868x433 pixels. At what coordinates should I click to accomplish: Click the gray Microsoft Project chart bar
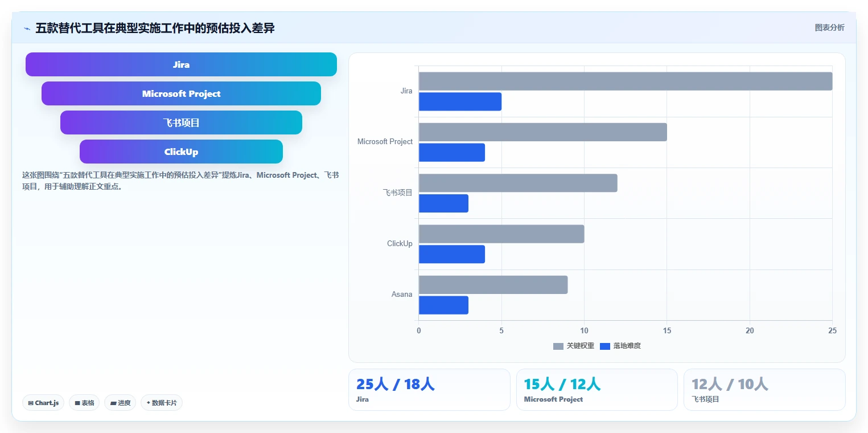coord(543,132)
